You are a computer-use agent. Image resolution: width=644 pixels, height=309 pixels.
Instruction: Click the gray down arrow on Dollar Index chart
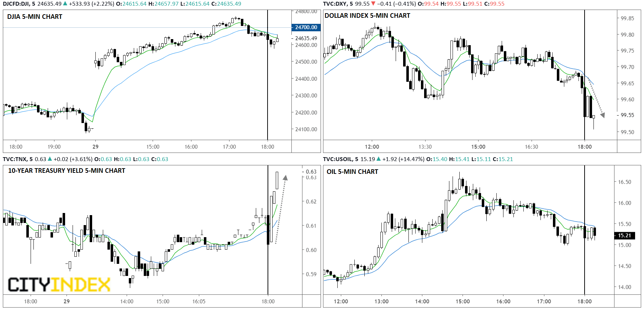coord(596,98)
